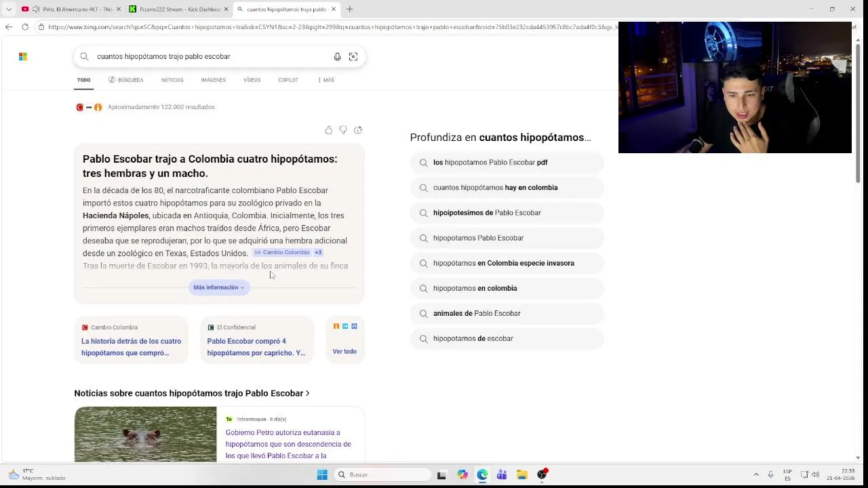
Task: Open Task View in taskbar
Action: (x=441, y=475)
